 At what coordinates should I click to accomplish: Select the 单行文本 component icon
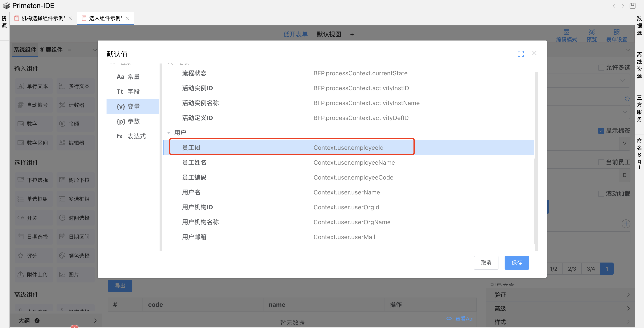click(x=21, y=86)
